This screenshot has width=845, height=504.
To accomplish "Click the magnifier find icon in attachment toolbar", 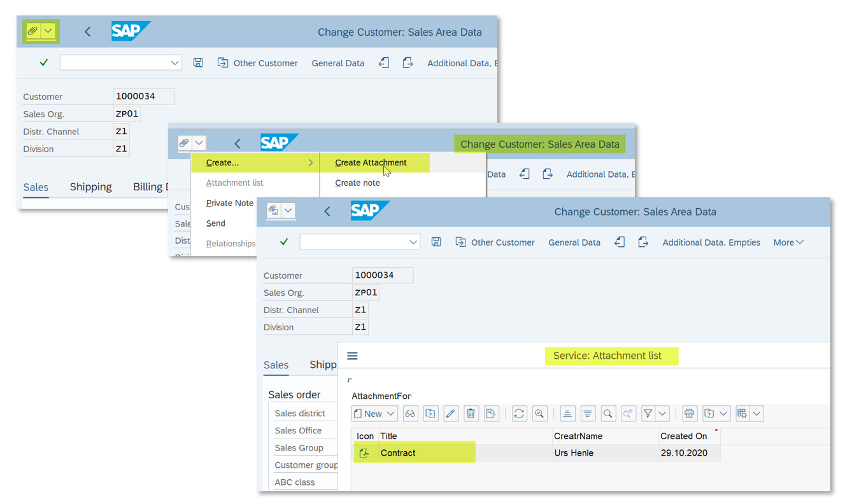I will [x=608, y=414].
